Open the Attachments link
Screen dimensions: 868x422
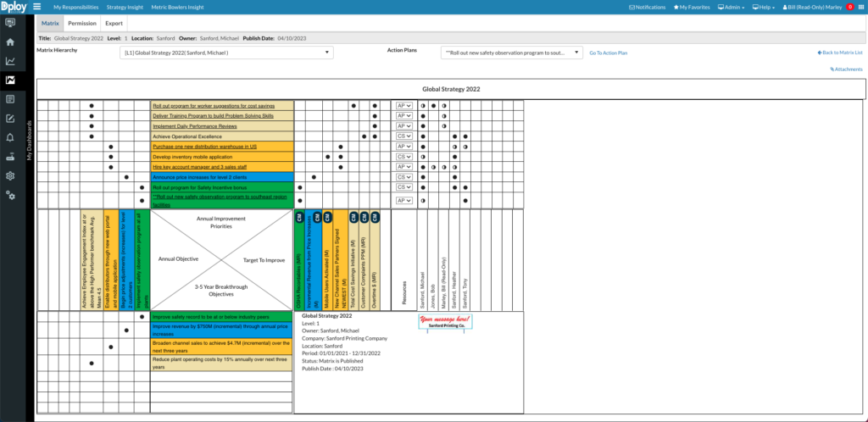click(x=846, y=69)
